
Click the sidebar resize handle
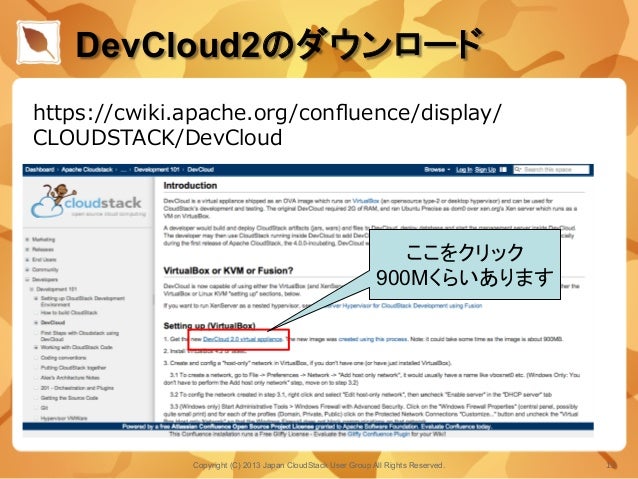pyautogui.click(x=154, y=300)
